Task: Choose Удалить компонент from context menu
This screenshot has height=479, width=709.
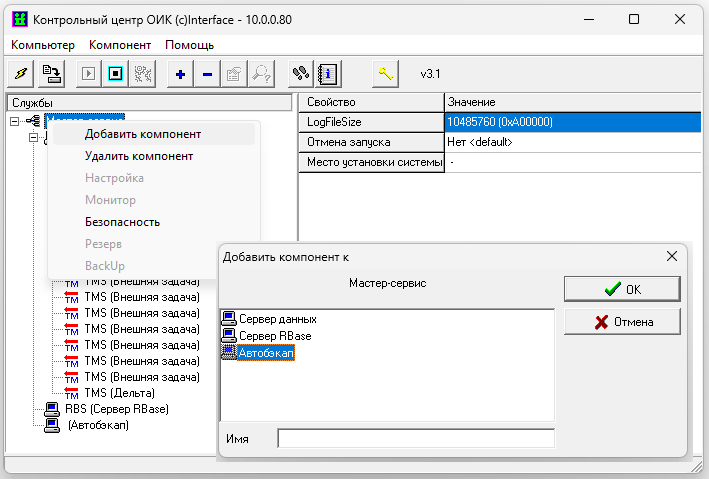Action: point(138,156)
